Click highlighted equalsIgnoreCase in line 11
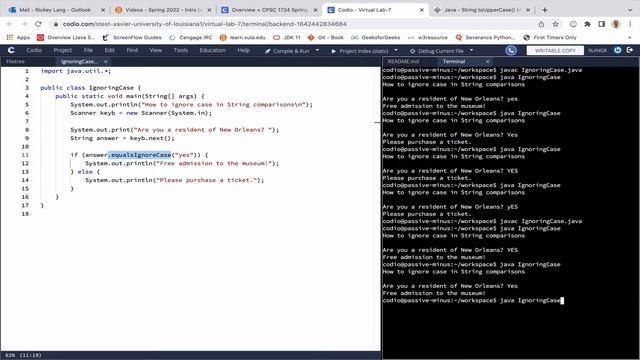640x360 pixels. (x=139, y=155)
